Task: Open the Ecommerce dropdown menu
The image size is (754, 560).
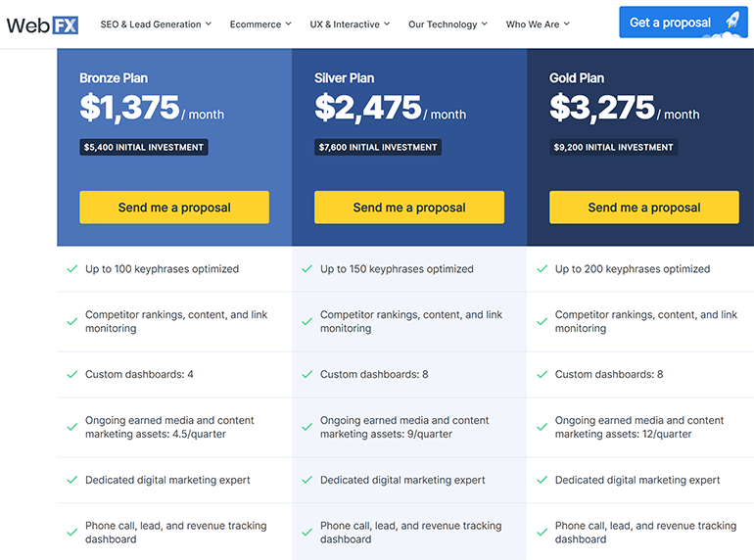Action: [x=259, y=24]
